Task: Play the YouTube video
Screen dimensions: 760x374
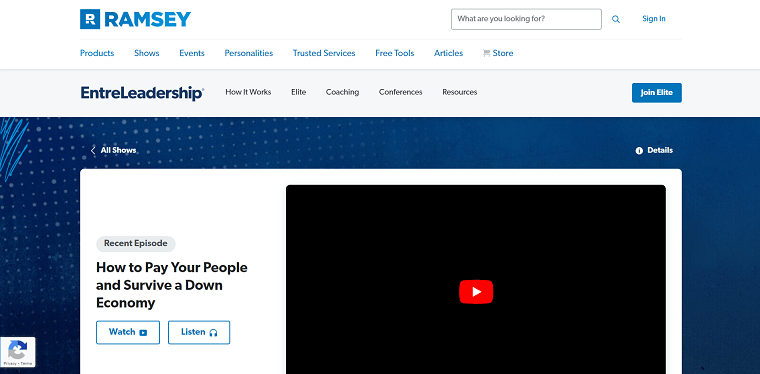Action: (476, 292)
